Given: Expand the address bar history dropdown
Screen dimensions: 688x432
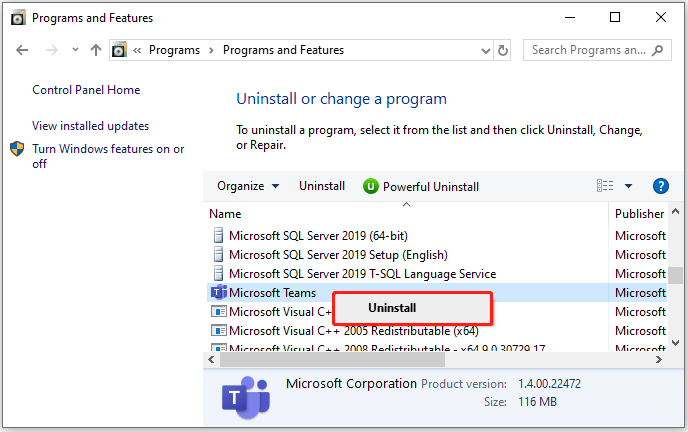Looking at the screenshot, I should (x=486, y=50).
